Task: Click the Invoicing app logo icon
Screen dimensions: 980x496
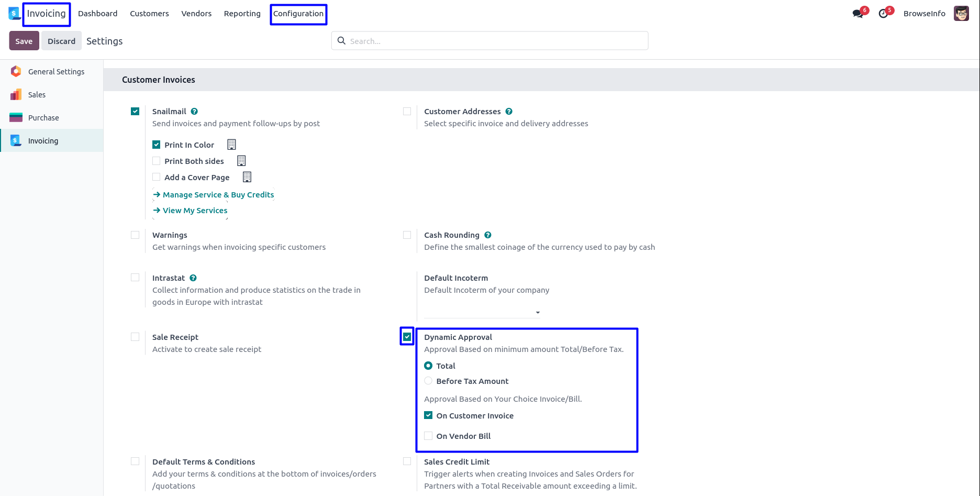Action: pyautogui.click(x=14, y=14)
